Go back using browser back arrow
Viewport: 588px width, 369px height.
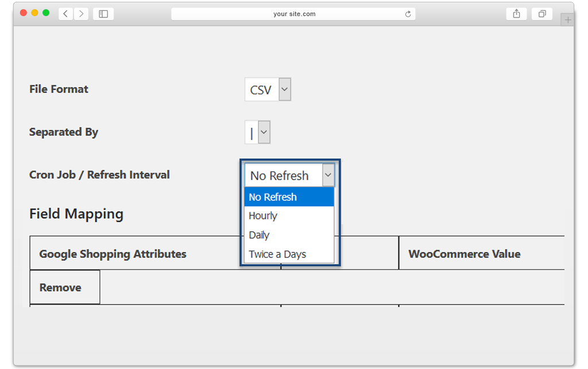point(65,14)
